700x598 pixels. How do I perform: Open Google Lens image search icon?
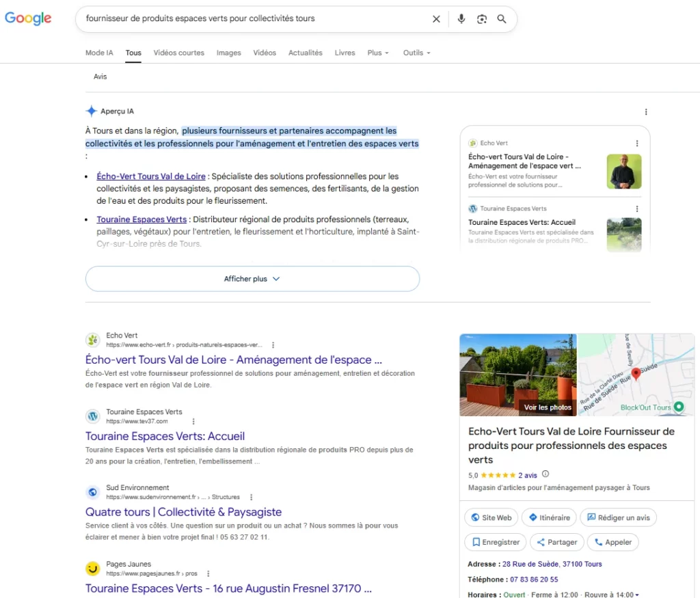pos(482,18)
